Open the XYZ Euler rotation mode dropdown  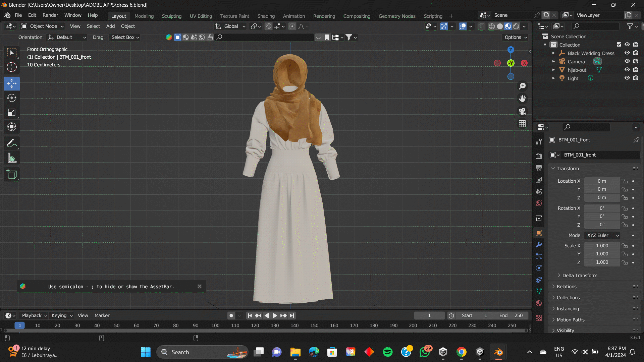602,235
